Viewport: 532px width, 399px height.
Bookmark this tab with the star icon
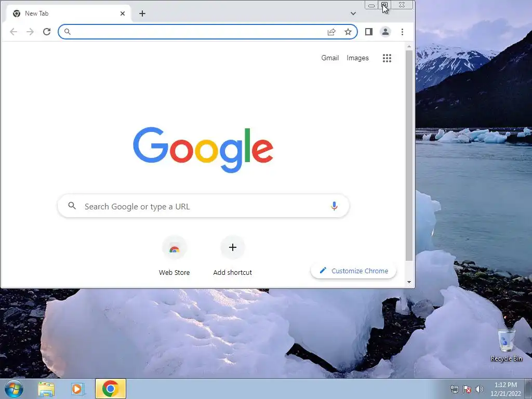[x=348, y=32]
